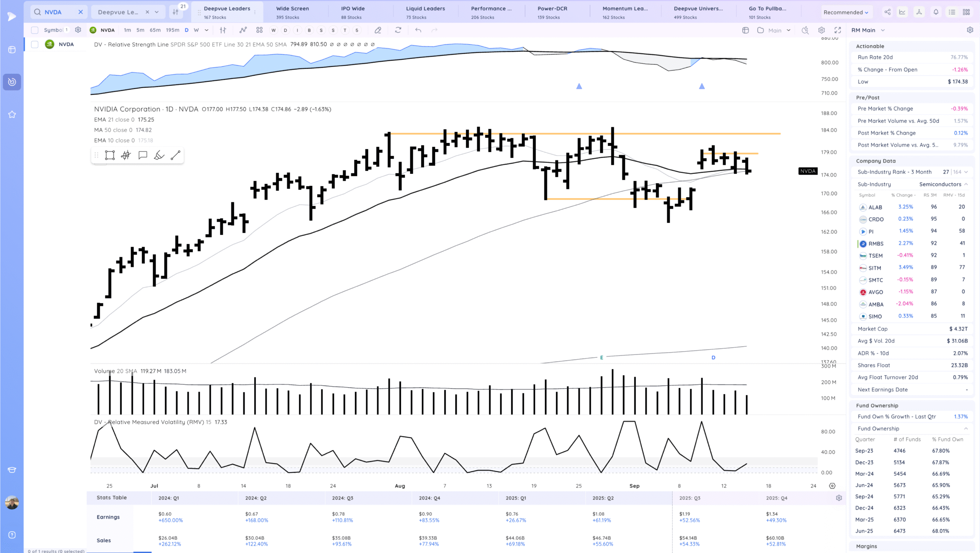Switch to the IPO Wide tab
Image resolution: width=980 pixels, height=553 pixels.
click(353, 12)
